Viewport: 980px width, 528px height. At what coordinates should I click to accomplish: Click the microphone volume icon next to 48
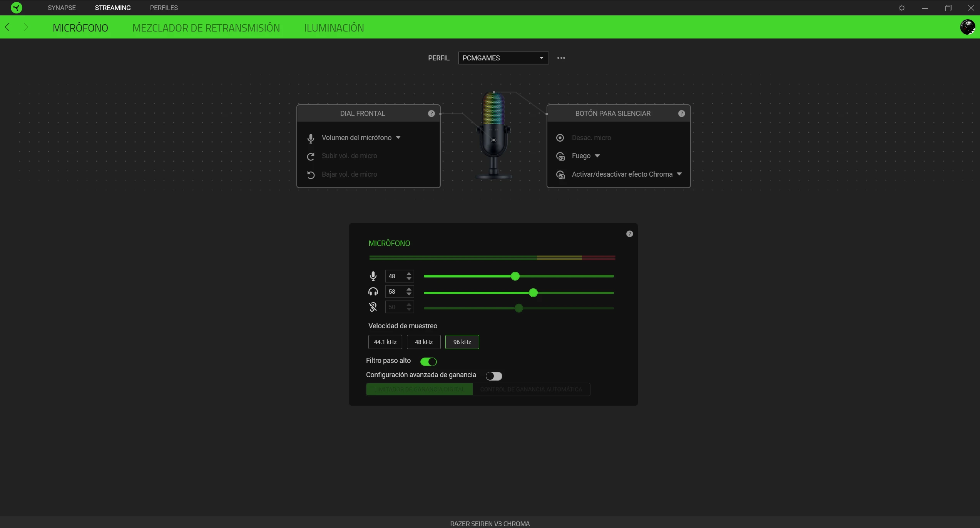373,276
